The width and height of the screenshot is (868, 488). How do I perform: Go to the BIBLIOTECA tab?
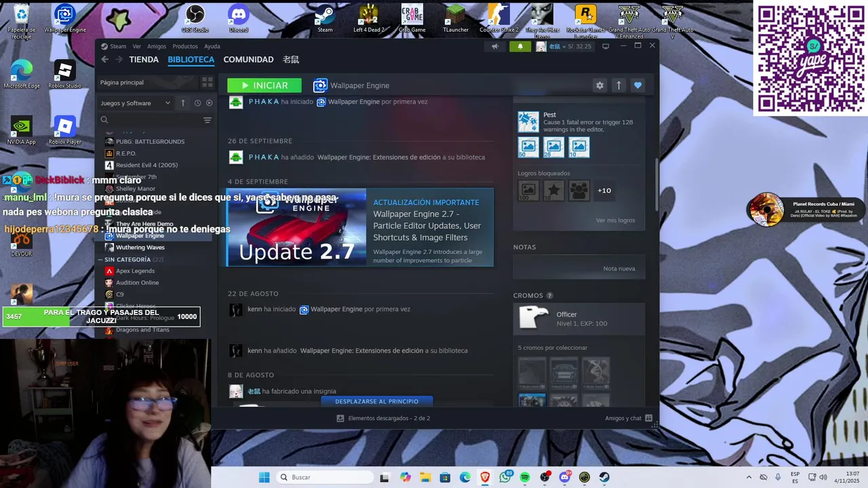tap(191, 60)
